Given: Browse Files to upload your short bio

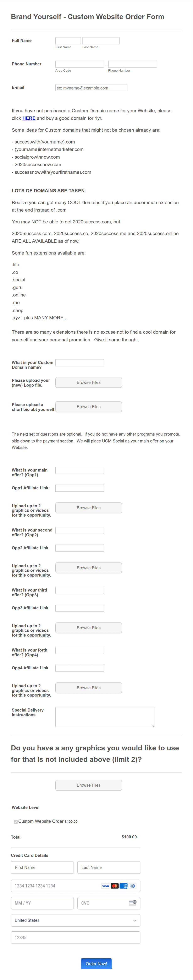Looking at the screenshot, I should pos(89,406).
